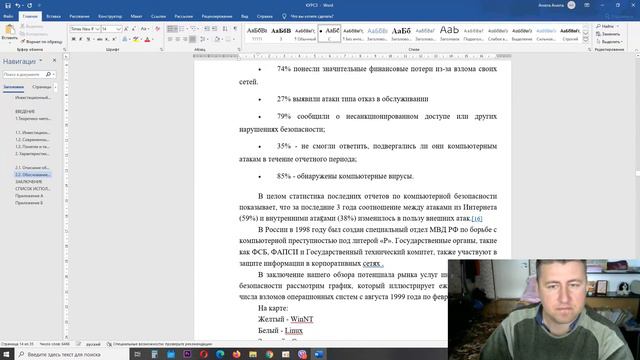
Task: Open the font name dropdown (Times New Roman)
Action: [97, 29]
